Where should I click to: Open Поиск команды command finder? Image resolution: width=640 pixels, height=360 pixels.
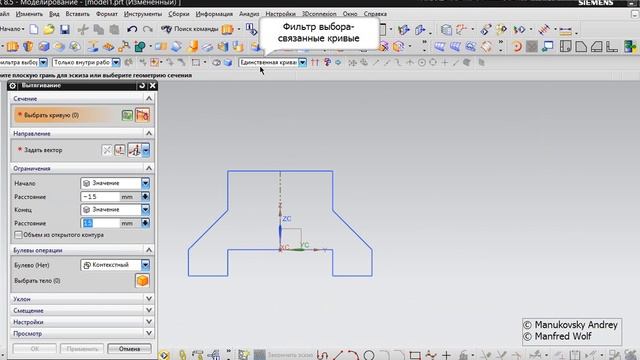(190, 29)
